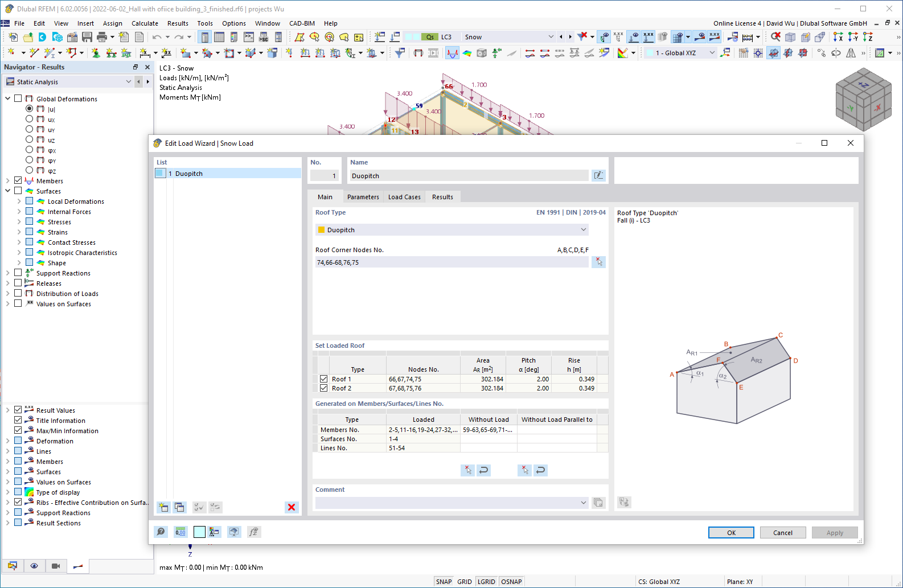Image resolution: width=903 pixels, height=588 pixels.
Task: Click the OK button
Action: 731,533
